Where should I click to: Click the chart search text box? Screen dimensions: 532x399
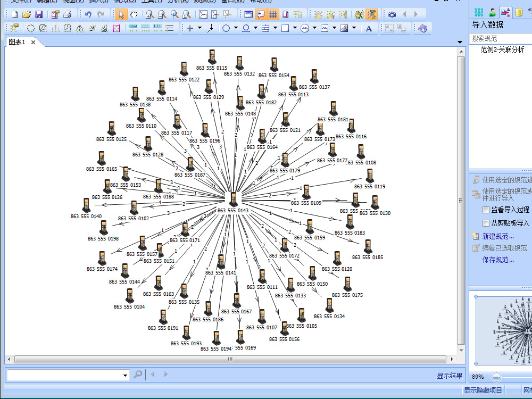click(64, 375)
